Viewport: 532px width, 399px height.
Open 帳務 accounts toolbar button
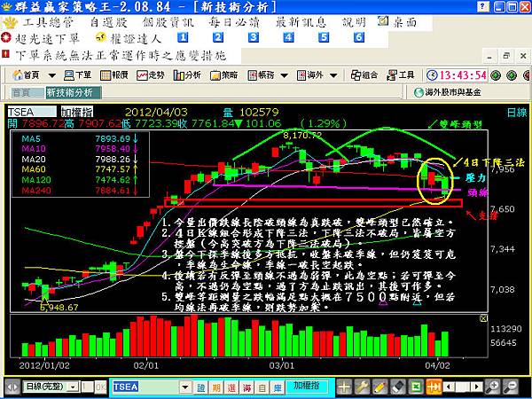pos(261,75)
